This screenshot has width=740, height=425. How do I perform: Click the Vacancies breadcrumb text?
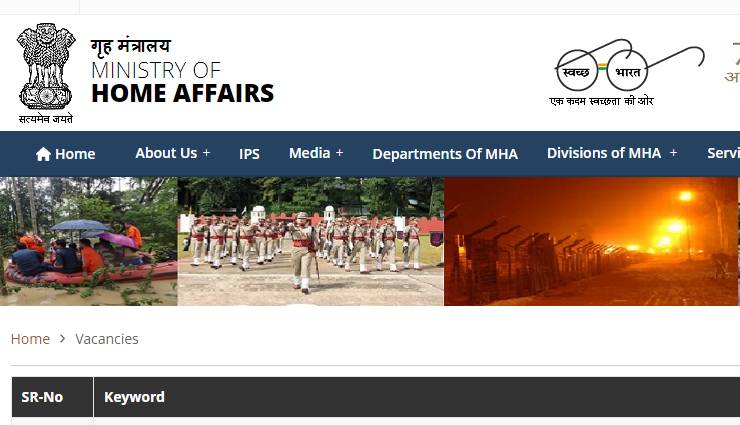107,339
